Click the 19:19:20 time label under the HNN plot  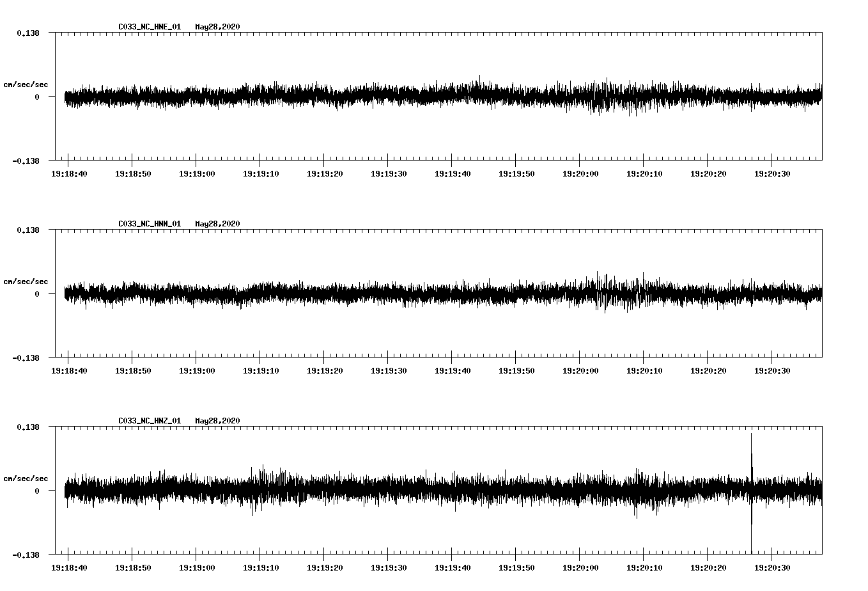[x=325, y=370]
